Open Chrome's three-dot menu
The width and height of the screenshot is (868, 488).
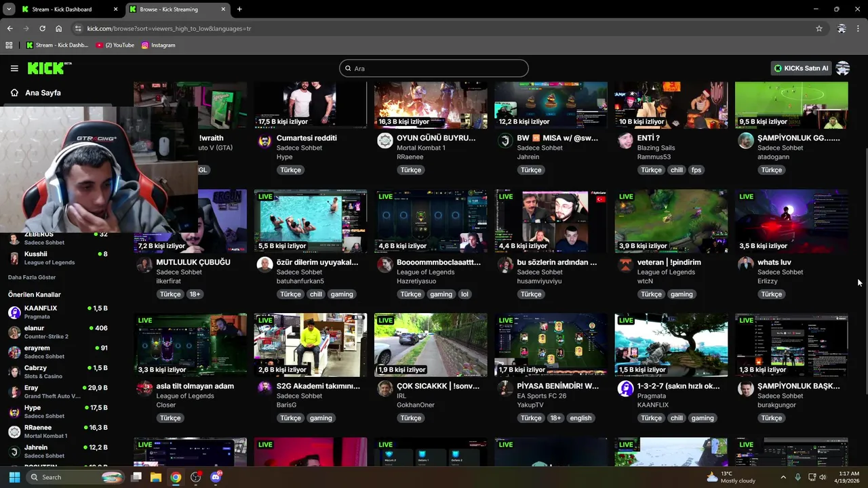point(859,28)
